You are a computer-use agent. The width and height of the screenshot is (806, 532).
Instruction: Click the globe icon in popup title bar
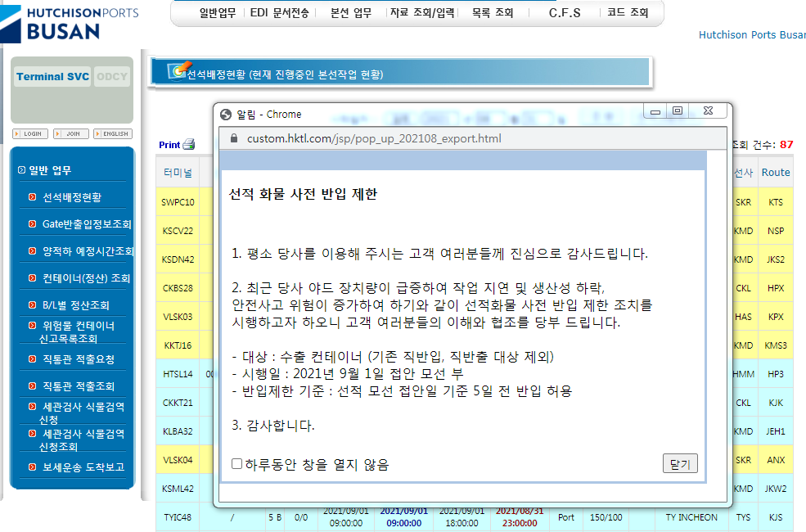click(x=226, y=114)
